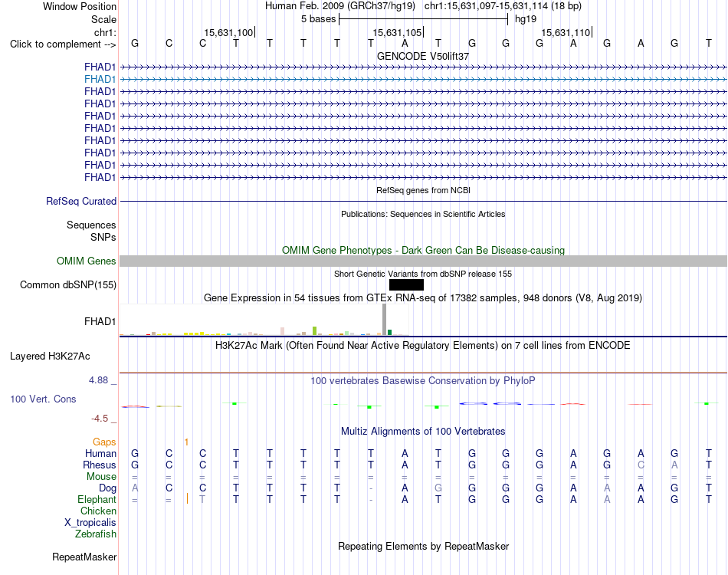The width and height of the screenshot is (728, 575).
Task: Open 'Repeating Elements by RepeatMasker' title
Action: coord(423,546)
